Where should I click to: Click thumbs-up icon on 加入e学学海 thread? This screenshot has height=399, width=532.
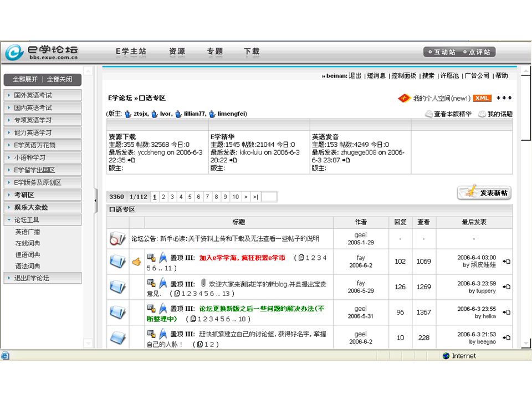coord(137,262)
